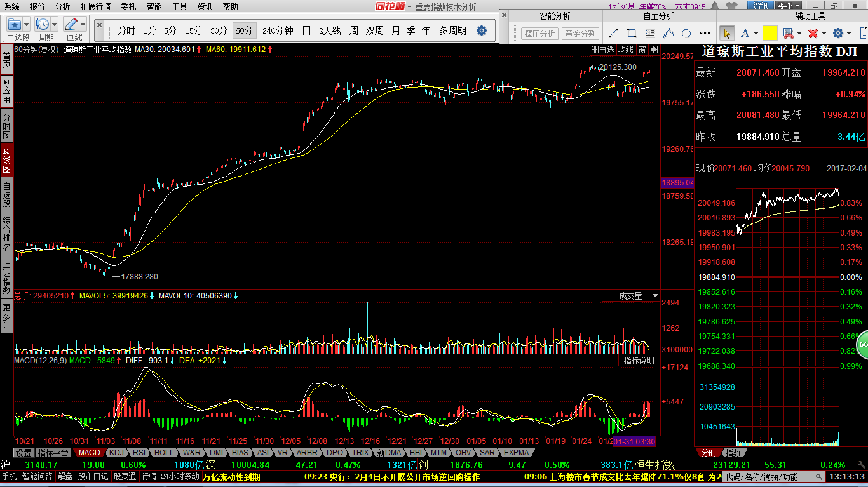The height and width of the screenshot is (487, 868).
Task: Open the 首页 sidebar tab
Action: coord(6,60)
